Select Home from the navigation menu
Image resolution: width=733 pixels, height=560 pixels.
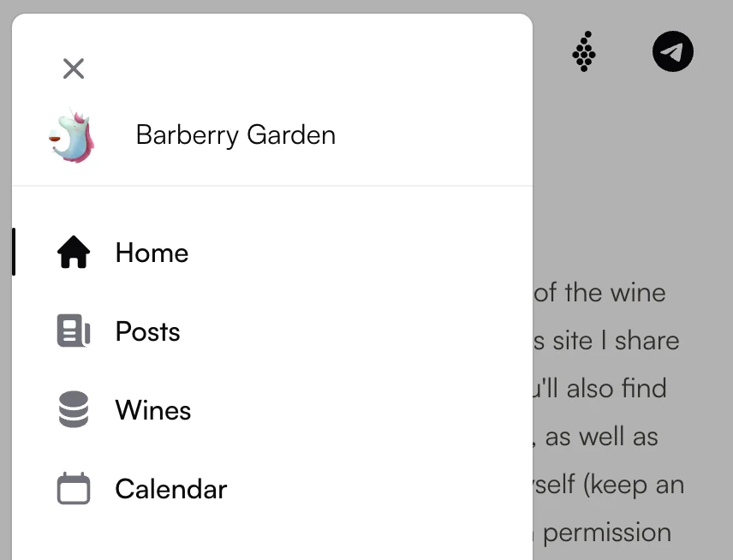click(151, 252)
